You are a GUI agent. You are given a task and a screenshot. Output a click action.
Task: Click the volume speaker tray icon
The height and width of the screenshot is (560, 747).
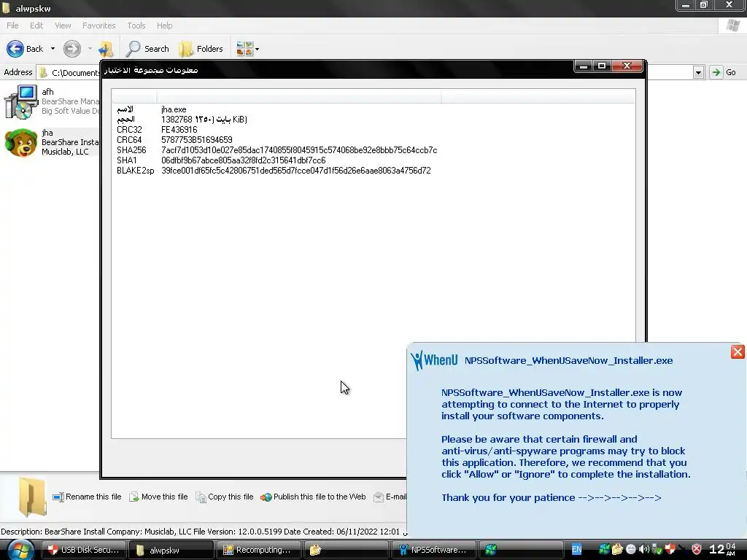[643, 550]
